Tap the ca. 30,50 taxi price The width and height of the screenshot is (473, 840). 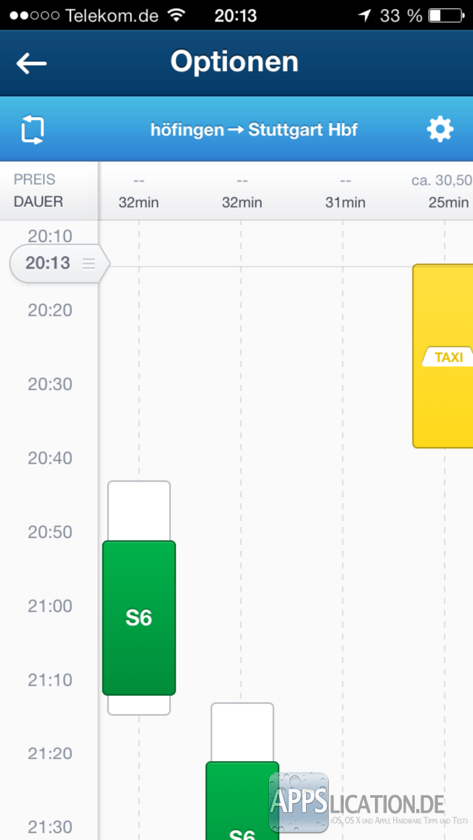[x=442, y=180]
